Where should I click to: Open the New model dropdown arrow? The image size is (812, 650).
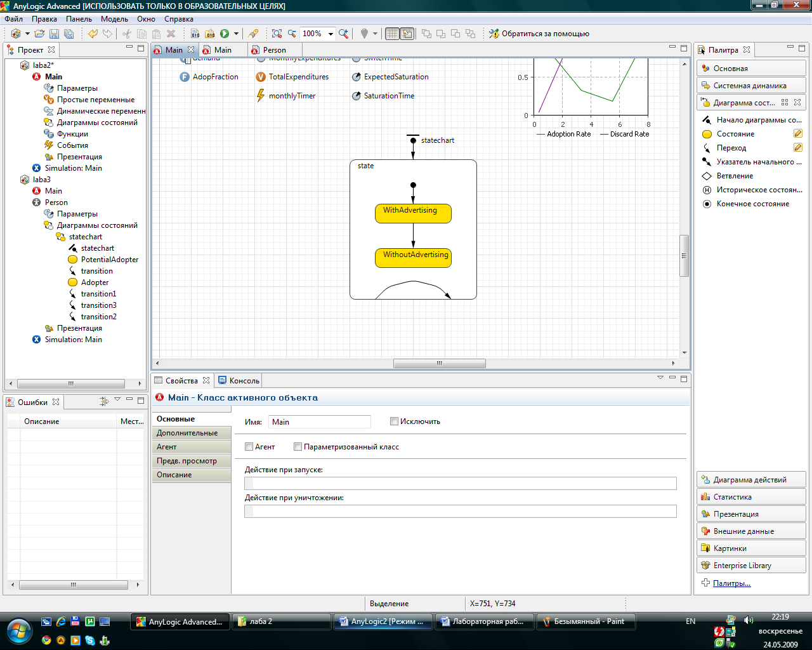pos(27,34)
